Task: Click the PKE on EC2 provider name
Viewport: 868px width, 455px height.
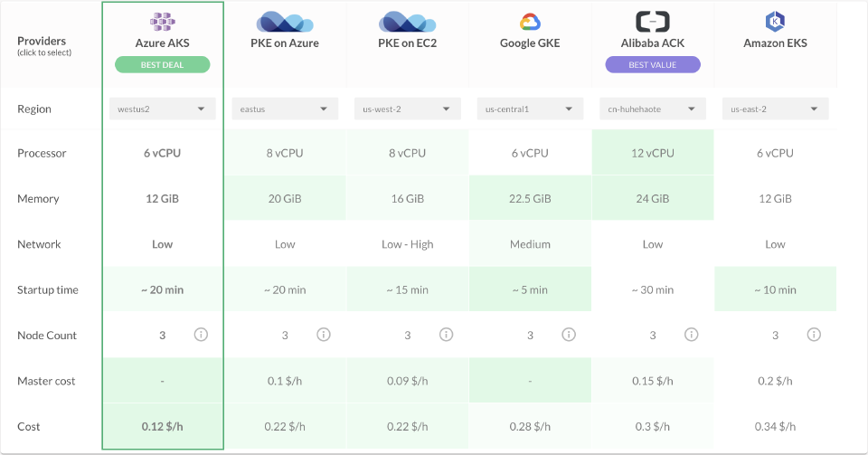Action: (x=408, y=43)
